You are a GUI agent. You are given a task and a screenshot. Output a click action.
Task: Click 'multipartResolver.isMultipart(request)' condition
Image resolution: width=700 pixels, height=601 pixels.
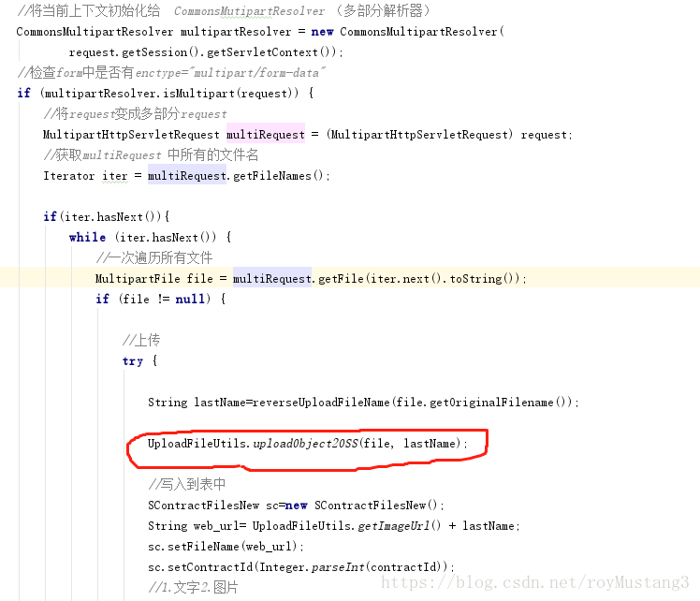click(171, 94)
